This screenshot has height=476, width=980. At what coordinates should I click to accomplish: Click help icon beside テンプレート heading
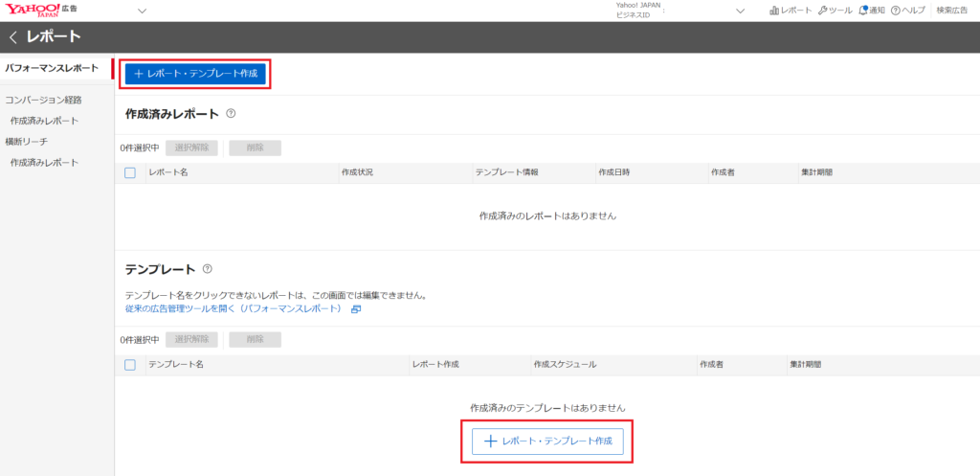tap(208, 270)
